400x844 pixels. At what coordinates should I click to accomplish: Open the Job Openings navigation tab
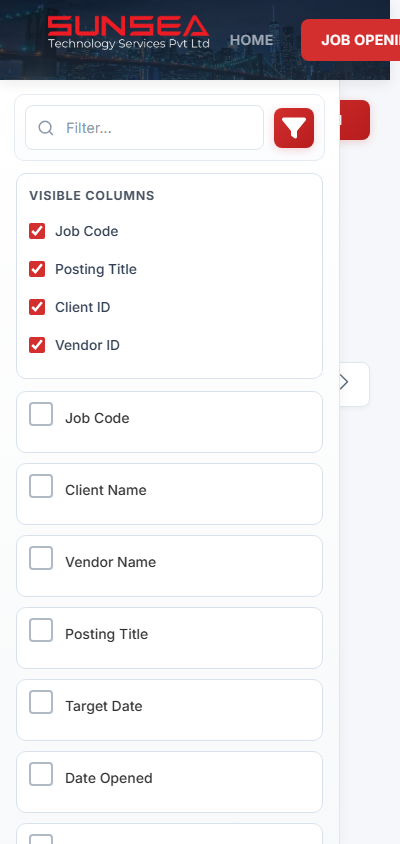[350, 40]
